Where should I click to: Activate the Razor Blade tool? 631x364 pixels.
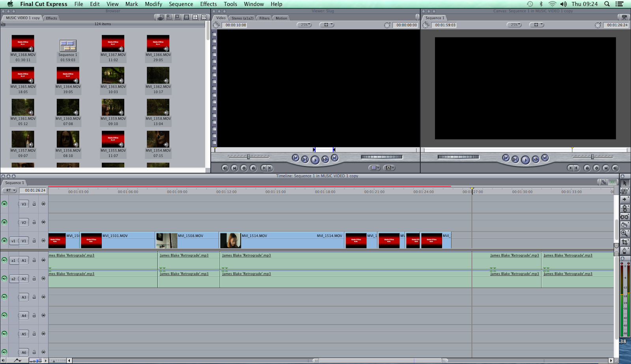point(625,225)
